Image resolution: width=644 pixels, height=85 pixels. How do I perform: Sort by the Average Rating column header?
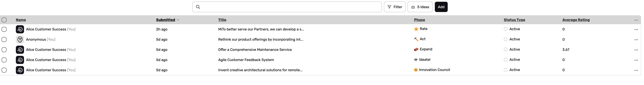(x=576, y=20)
